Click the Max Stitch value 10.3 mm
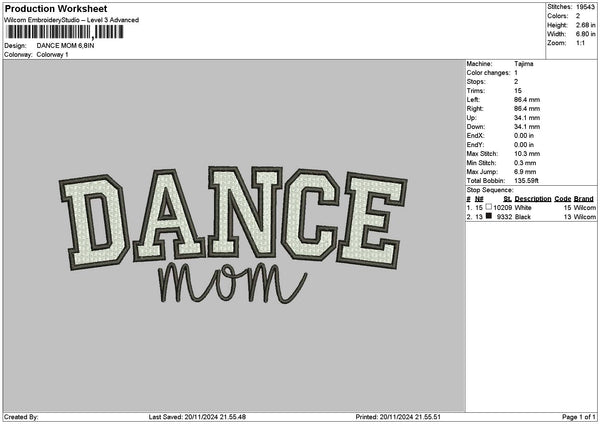 (527, 154)
